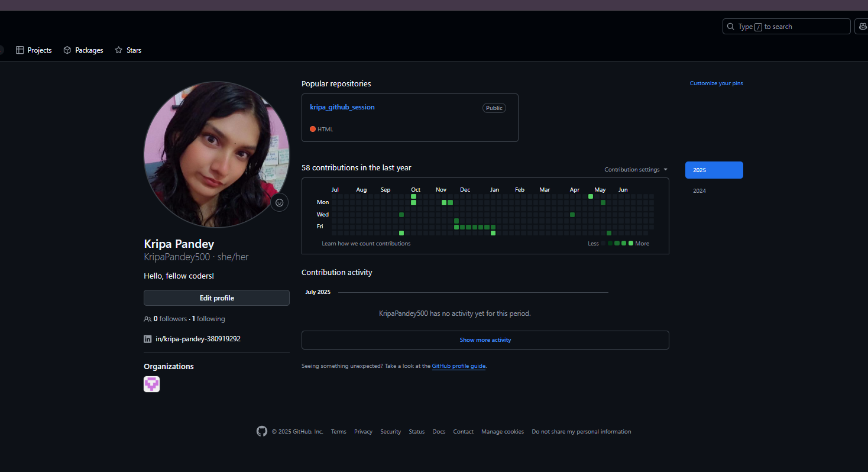The height and width of the screenshot is (472, 868).
Task: Set a status via the smiley icon on avatar
Action: tap(279, 202)
